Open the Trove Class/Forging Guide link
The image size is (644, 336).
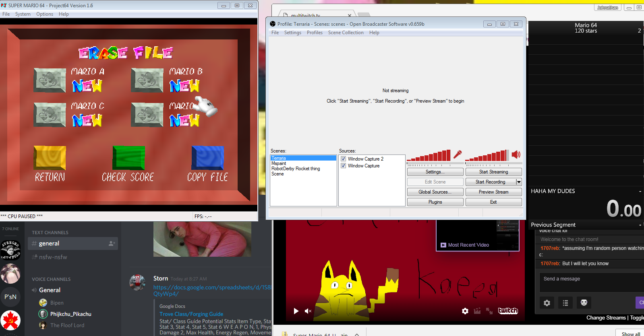tap(191, 314)
